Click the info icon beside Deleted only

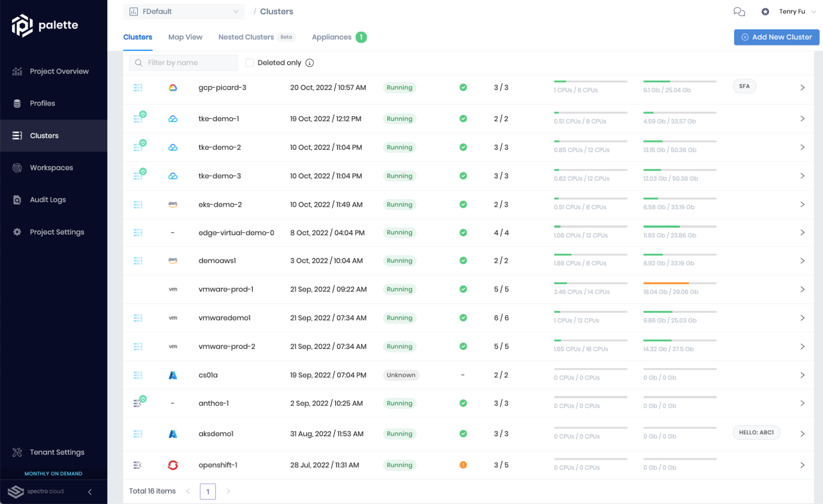pos(310,63)
